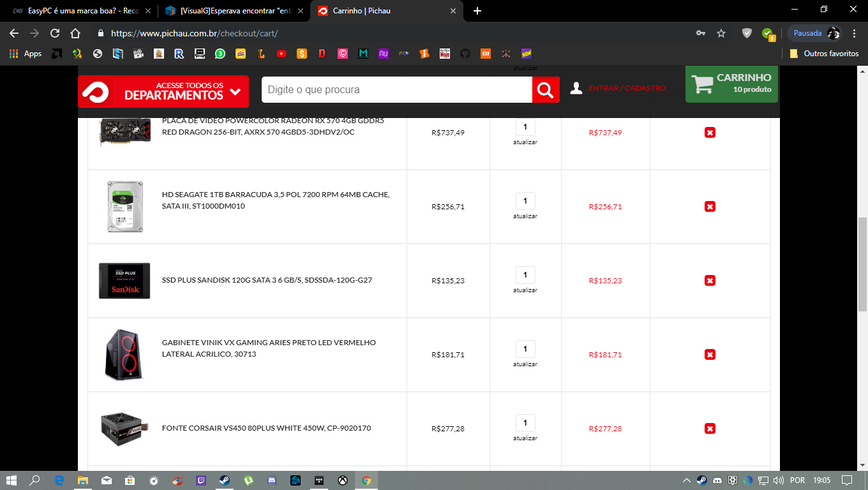
Task: Click the Pichau logo icon
Action: point(95,92)
